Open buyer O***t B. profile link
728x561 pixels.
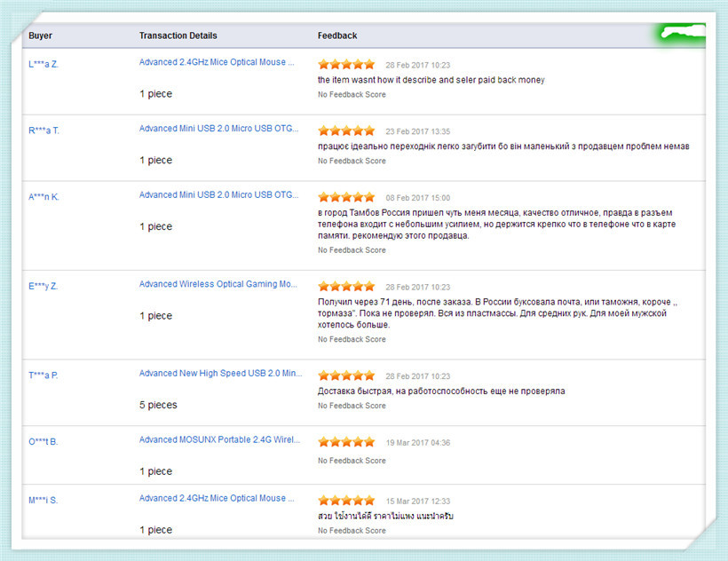[43, 441]
